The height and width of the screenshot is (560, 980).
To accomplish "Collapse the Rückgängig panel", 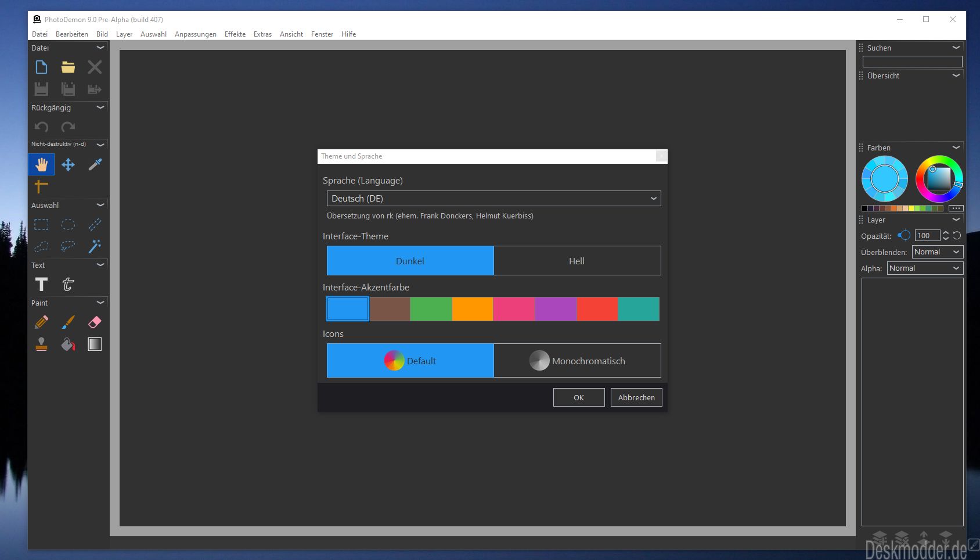I will (x=100, y=107).
